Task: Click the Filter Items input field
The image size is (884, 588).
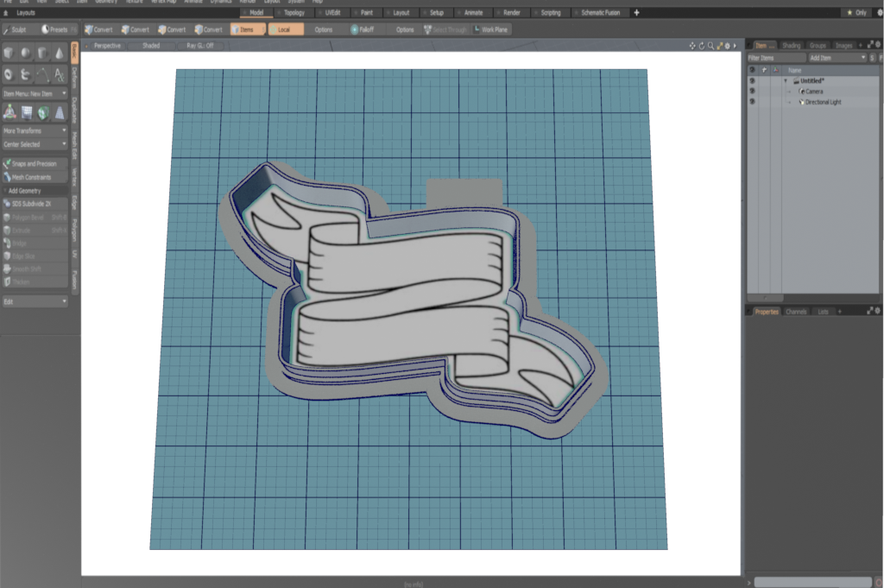Action: click(x=775, y=57)
